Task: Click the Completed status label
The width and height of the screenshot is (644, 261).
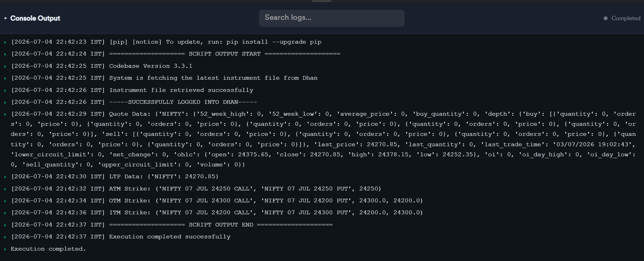Action: (626, 18)
